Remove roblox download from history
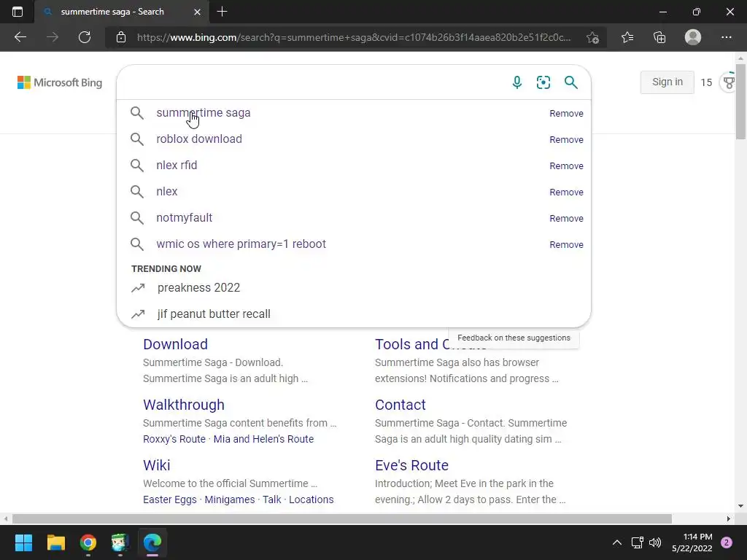 click(566, 139)
